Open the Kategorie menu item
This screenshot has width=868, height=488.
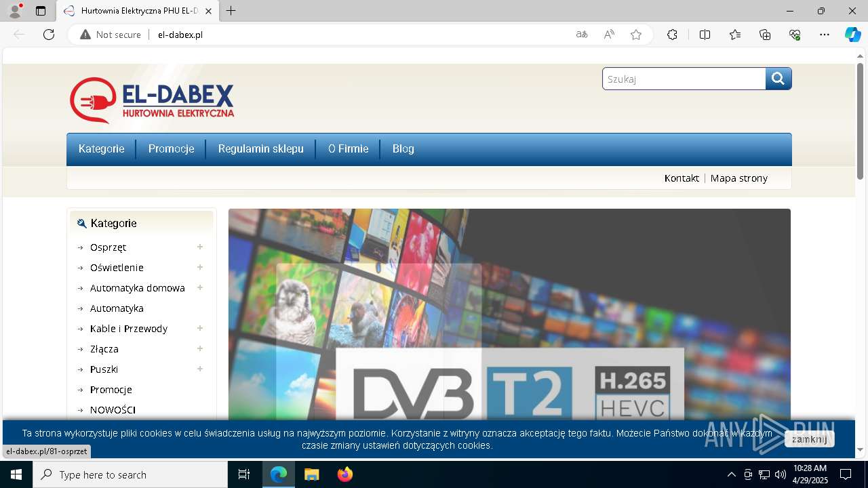(x=102, y=149)
